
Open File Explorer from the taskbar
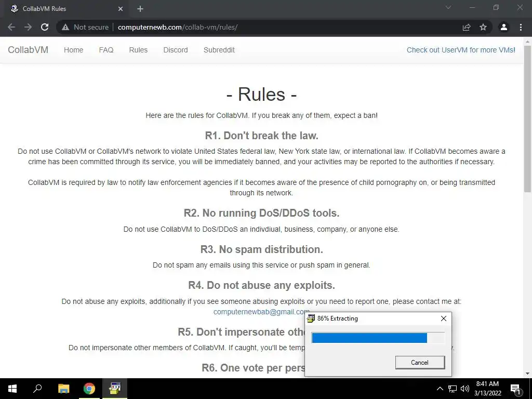coord(63,389)
